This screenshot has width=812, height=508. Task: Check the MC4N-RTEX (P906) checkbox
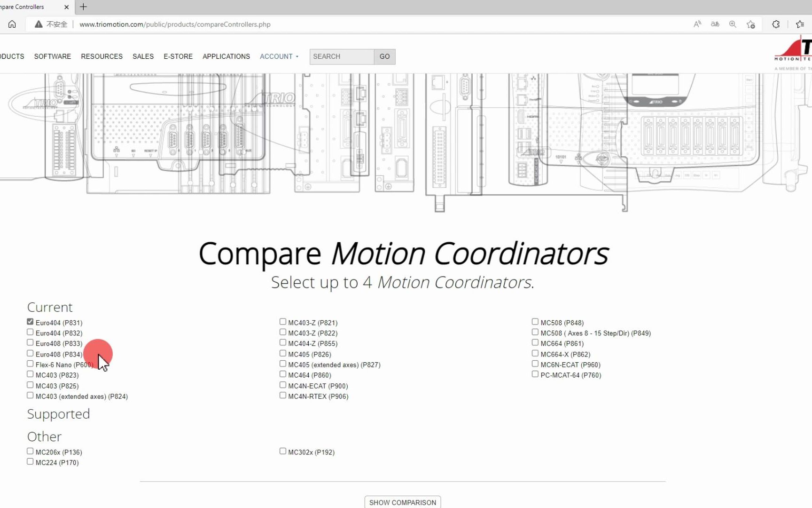[283, 395]
